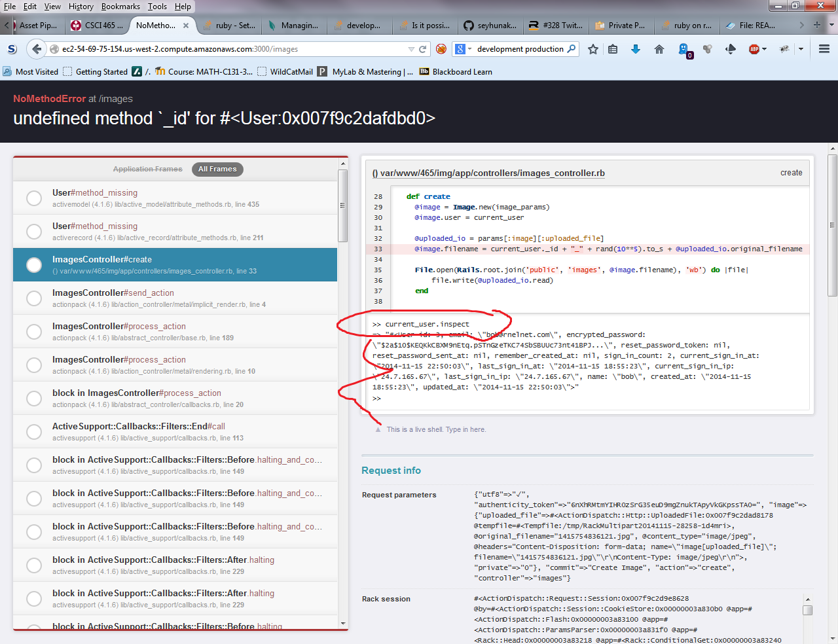Open the list-all-tabs dropdown
838x644 pixels.
831,25
